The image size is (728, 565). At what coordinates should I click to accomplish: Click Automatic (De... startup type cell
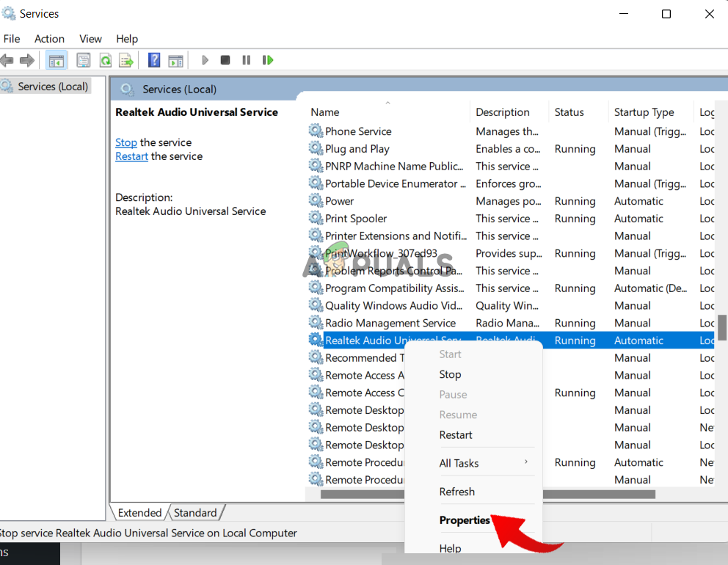pos(650,288)
